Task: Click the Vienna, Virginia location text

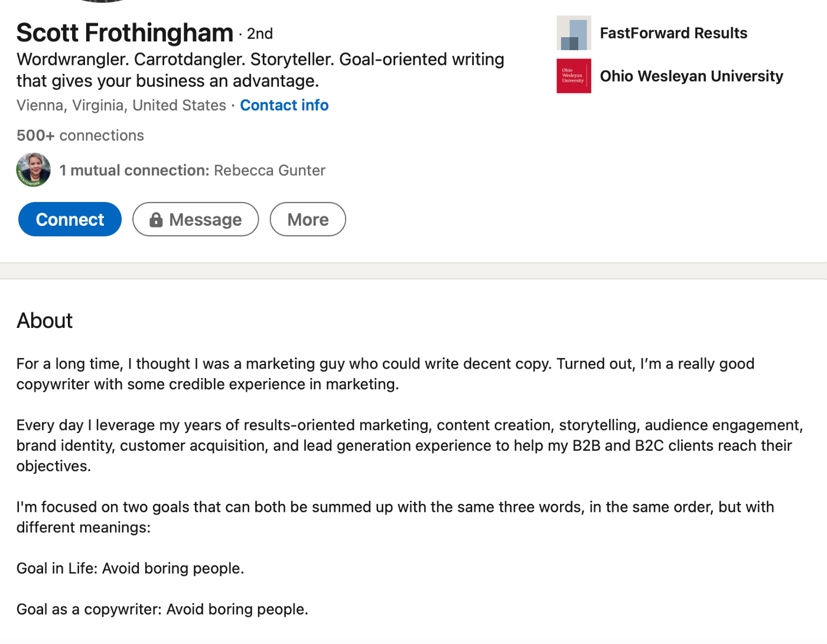Action: [121, 105]
